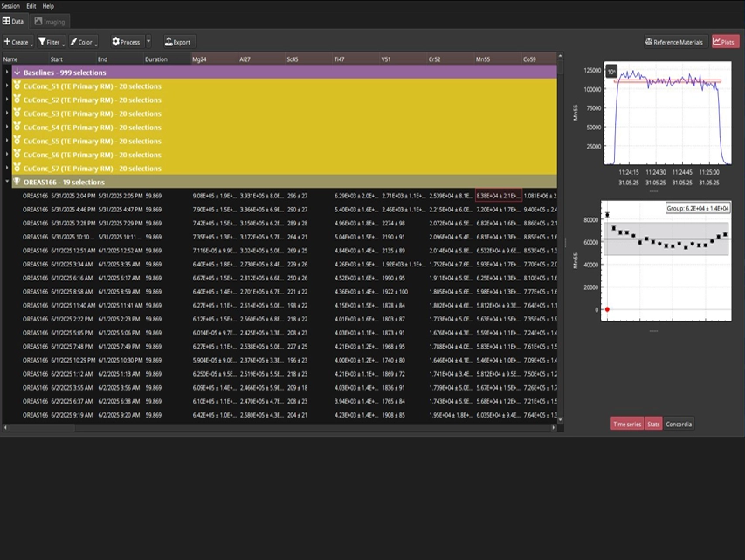
Task: Open the Session menu
Action: (x=11, y=3)
